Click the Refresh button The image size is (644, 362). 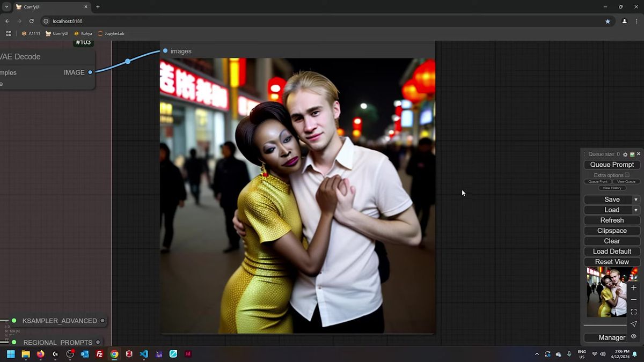coord(612,220)
